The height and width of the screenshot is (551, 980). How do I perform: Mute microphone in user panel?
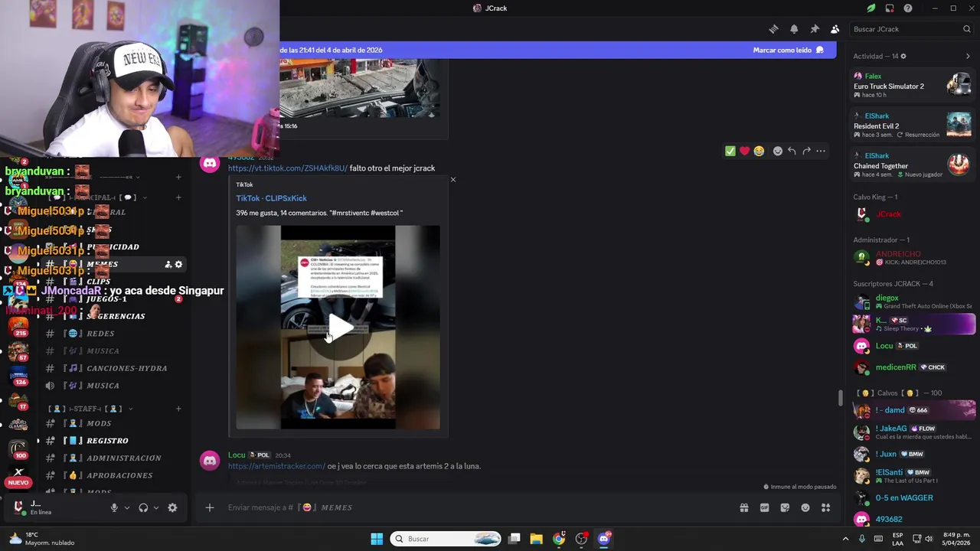[x=114, y=507]
